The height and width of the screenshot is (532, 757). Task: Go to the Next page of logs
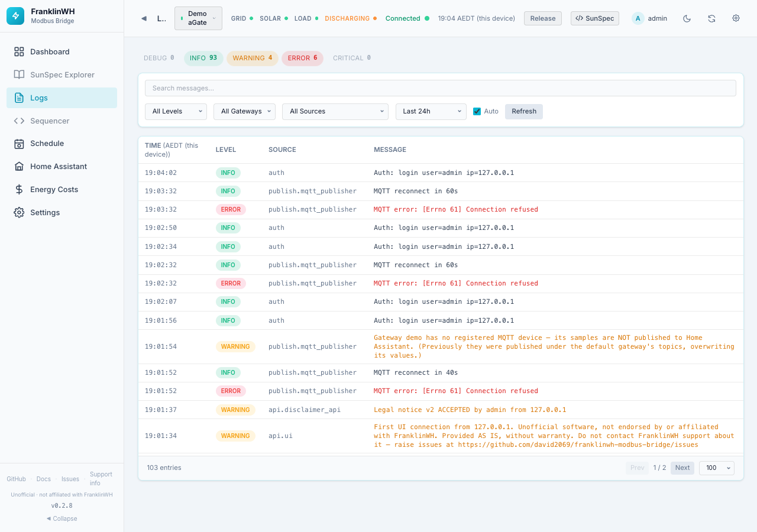682,468
